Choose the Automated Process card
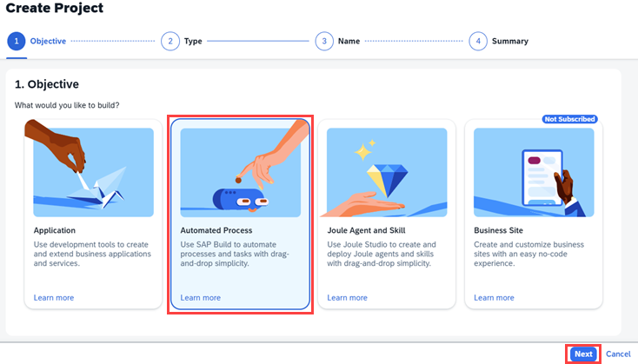 (x=240, y=215)
